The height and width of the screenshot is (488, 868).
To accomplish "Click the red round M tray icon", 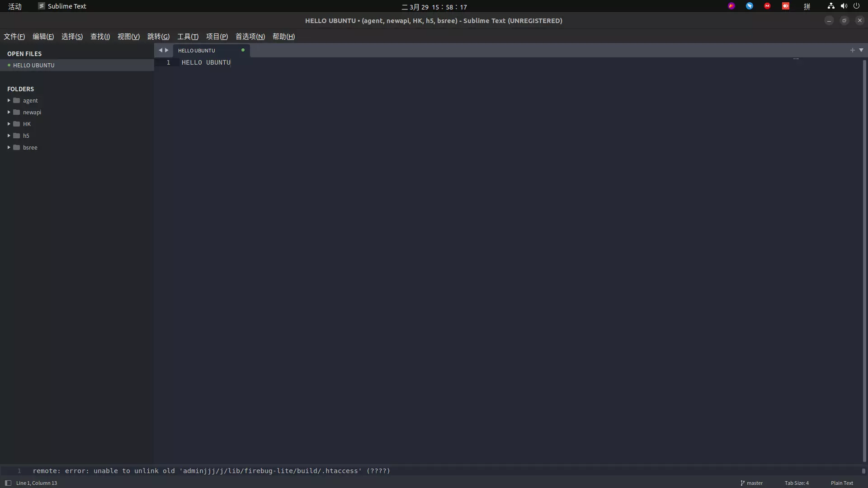I will tap(767, 6).
